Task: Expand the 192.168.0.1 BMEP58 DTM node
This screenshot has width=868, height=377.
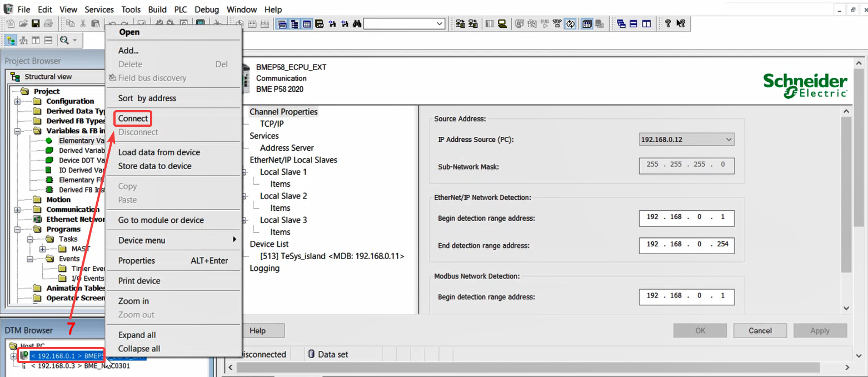Action: pyautogui.click(x=13, y=356)
